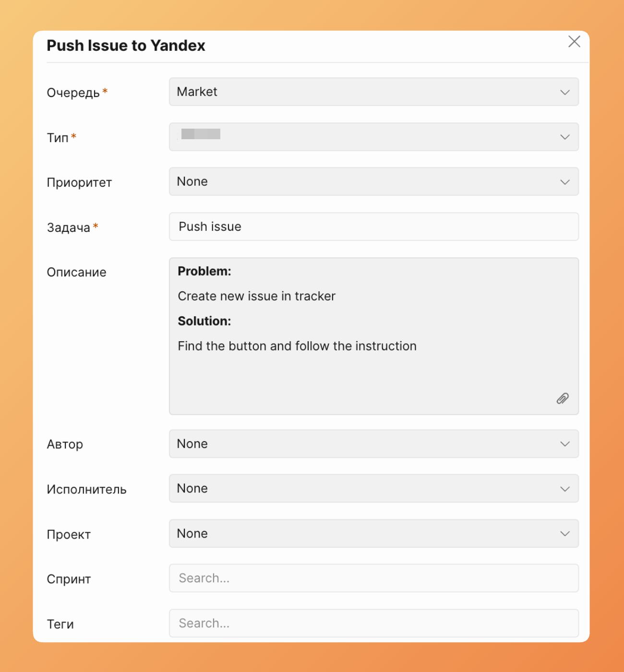
Task: Click the Теги search field
Action: tap(373, 623)
